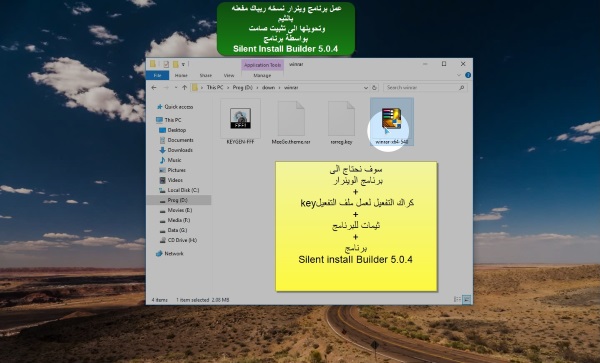Screen dimensions: 600x363
Task: Click 'winrar' in the address breadcrumb
Action: (291, 88)
